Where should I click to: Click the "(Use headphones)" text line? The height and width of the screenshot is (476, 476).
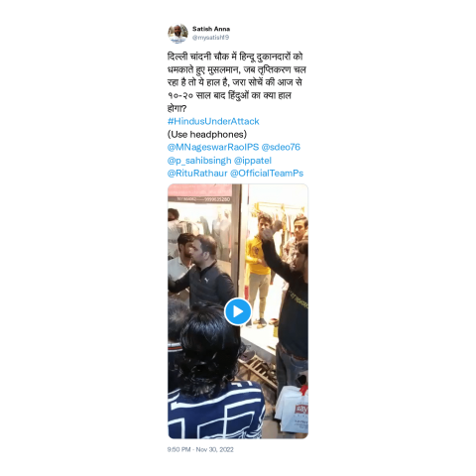tap(207, 134)
